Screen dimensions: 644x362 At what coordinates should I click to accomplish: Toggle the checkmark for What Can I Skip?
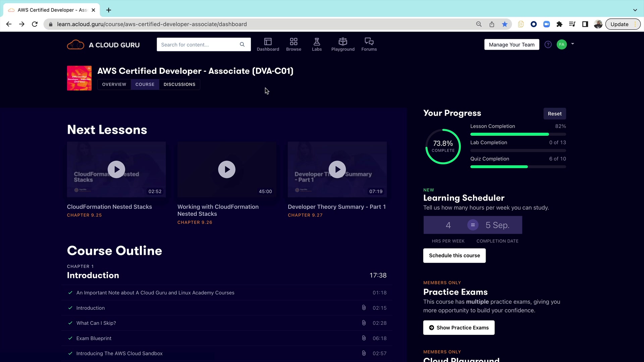[x=70, y=323]
